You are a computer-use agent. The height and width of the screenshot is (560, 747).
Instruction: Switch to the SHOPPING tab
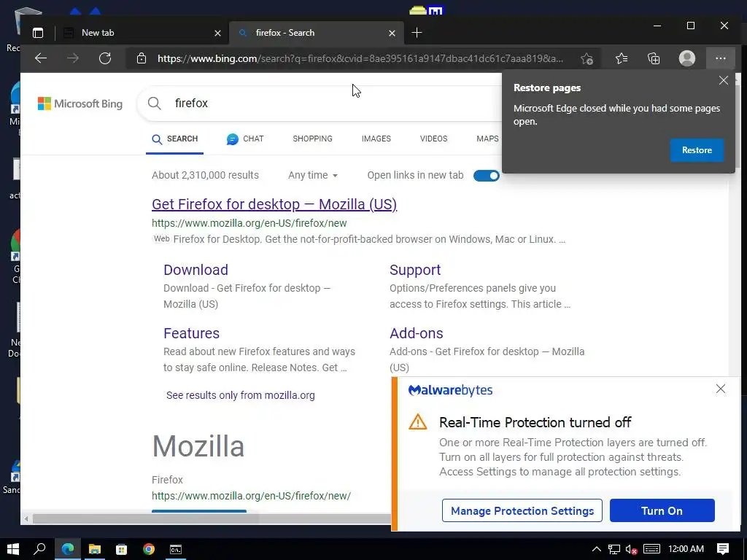pos(312,139)
